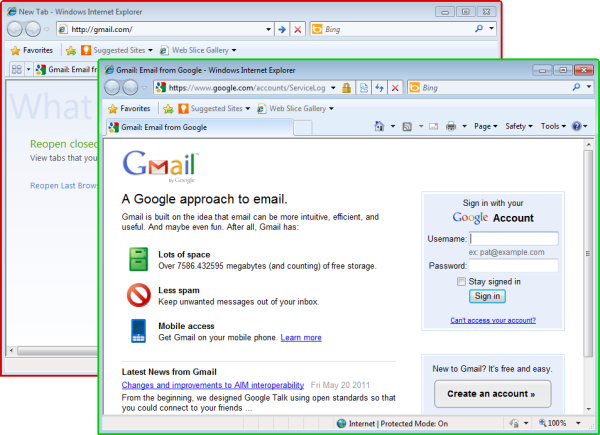Click Stop icon in New Tab window
This screenshot has height=435, width=600.
pos(297,29)
